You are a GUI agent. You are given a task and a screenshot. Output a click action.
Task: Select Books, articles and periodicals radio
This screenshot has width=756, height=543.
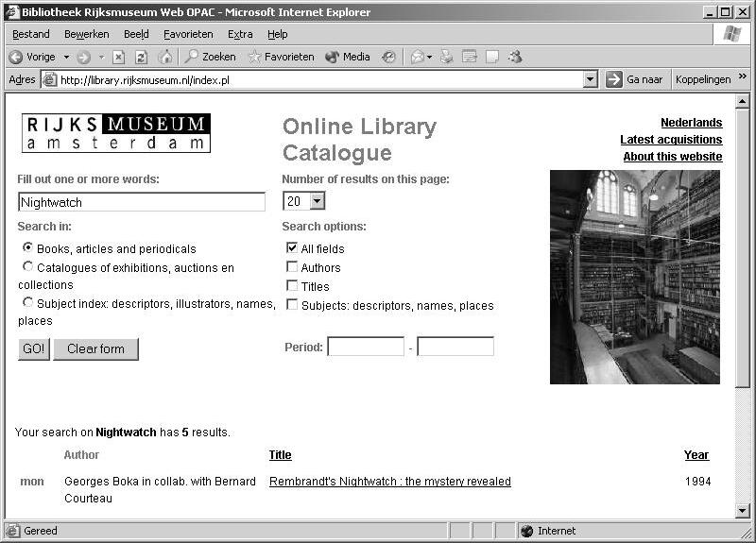tap(28, 247)
